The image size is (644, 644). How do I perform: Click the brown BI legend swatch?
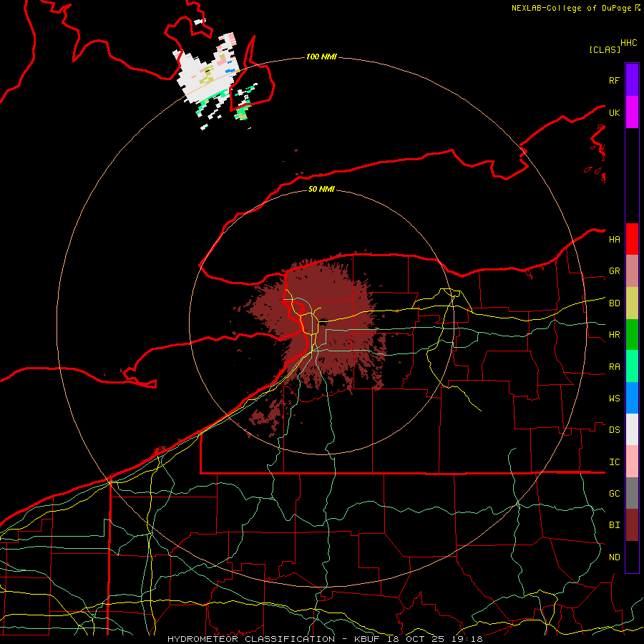(x=632, y=525)
